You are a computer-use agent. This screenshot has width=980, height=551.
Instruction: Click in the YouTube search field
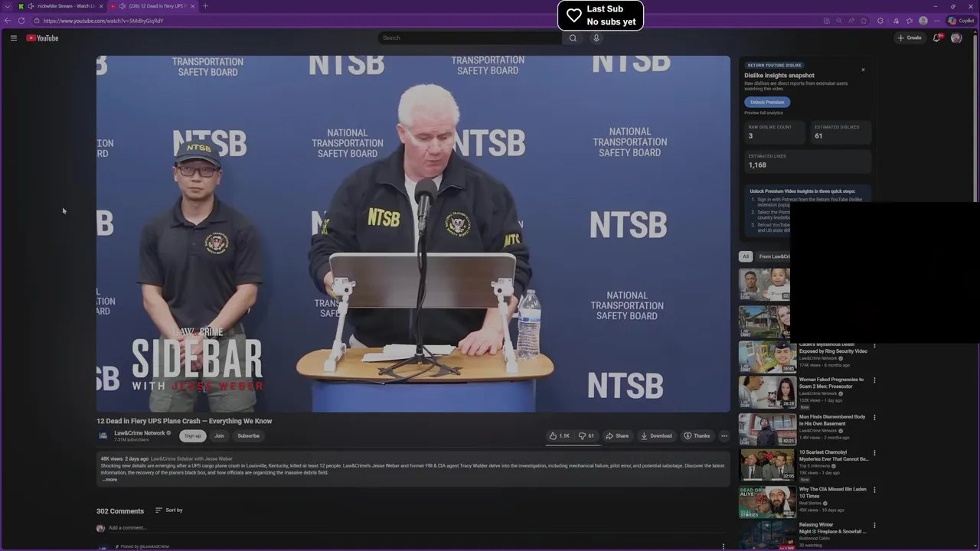pyautogui.click(x=470, y=37)
